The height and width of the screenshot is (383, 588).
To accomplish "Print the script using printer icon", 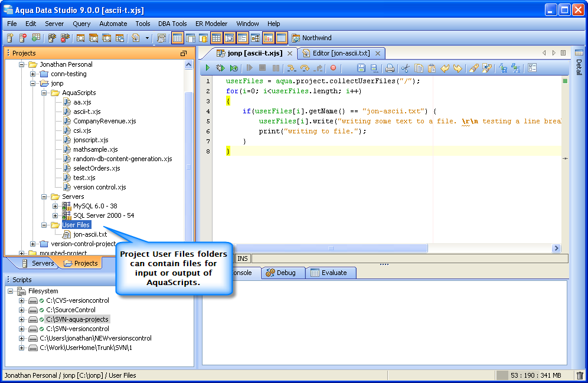I will coord(390,68).
